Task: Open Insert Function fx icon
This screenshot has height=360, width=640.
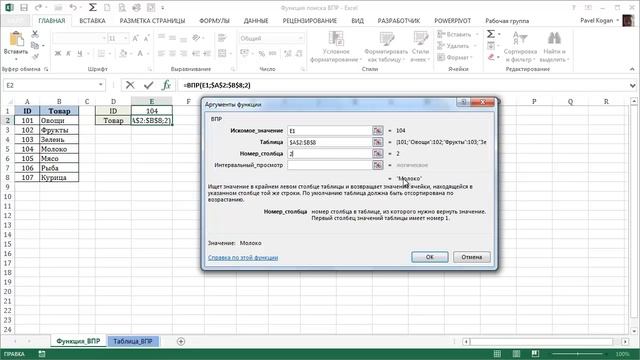Action: pyautogui.click(x=166, y=85)
